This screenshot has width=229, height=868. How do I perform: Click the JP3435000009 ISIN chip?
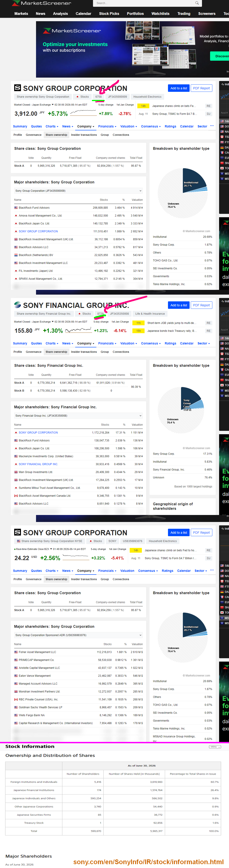(x=117, y=97)
